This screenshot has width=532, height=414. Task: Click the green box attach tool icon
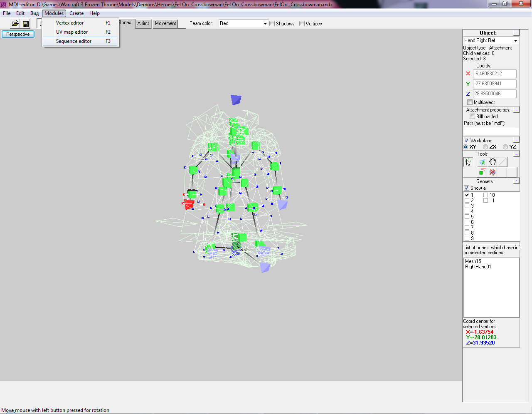[x=482, y=172]
